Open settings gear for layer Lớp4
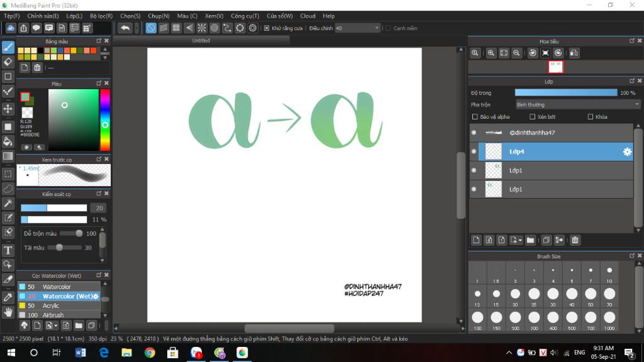Viewport: 644px width, 362px height. click(627, 152)
